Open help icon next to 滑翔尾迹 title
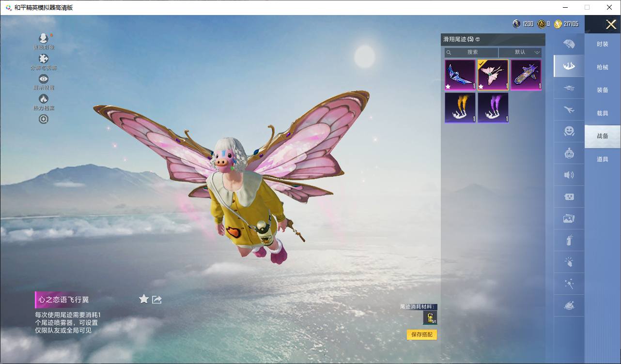The image size is (621, 364). [x=478, y=39]
